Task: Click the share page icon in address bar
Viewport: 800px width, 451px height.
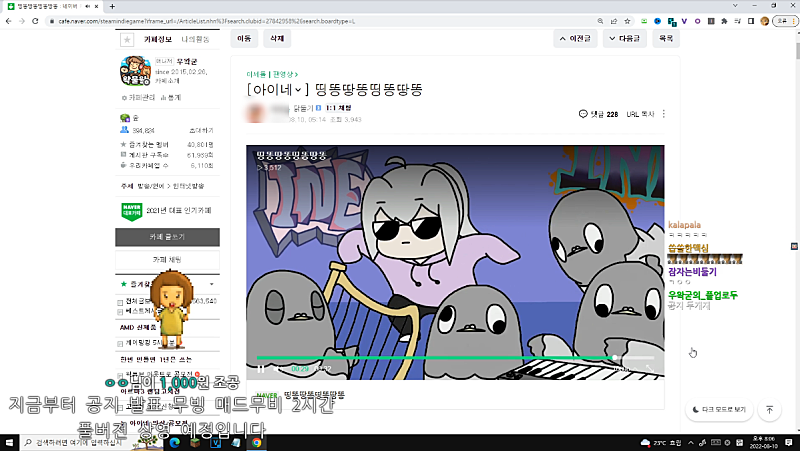Action: (x=614, y=21)
